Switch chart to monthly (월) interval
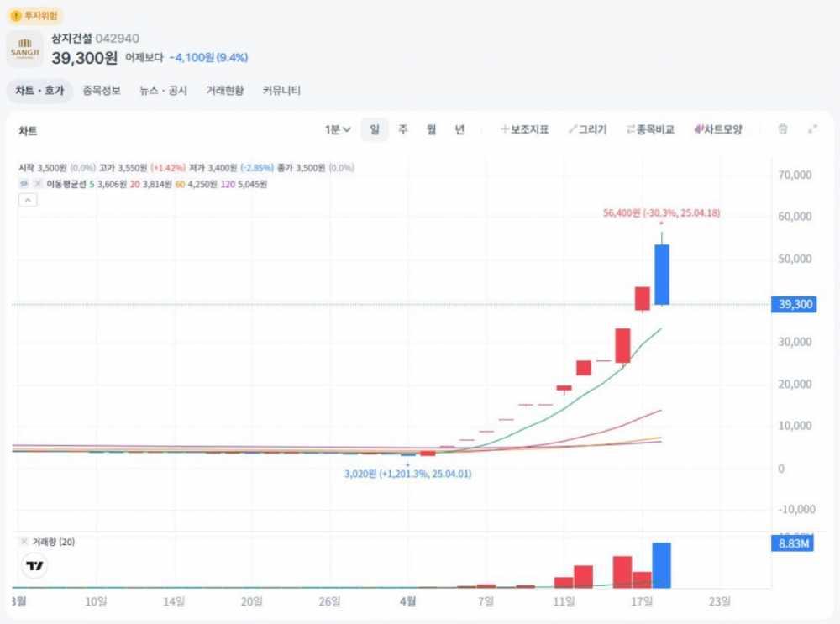 click(431, 129)
